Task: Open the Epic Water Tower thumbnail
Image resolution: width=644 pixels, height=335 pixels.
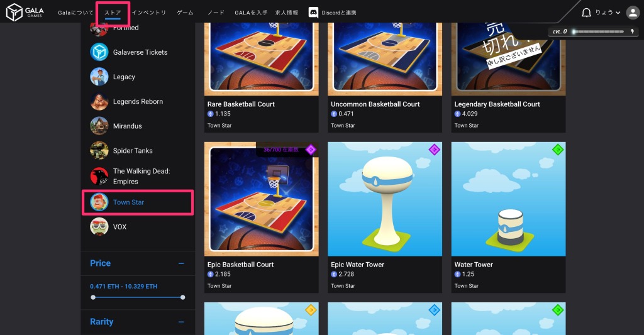Action: coord(385,199)
